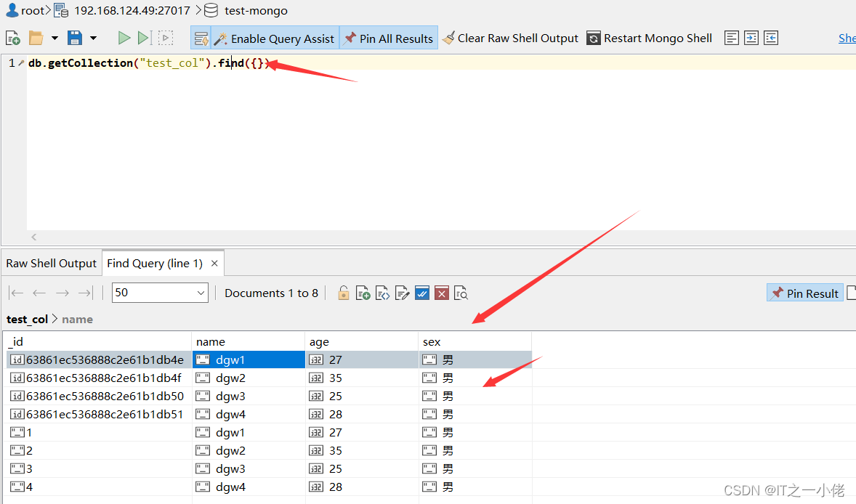Click in the query editor line 1

coord(441,62)
